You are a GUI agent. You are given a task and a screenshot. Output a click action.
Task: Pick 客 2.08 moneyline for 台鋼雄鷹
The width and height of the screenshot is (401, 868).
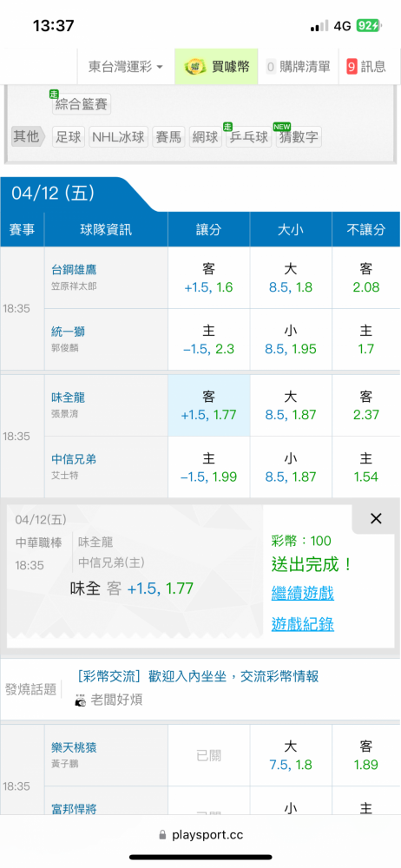(x=366, y=278)
